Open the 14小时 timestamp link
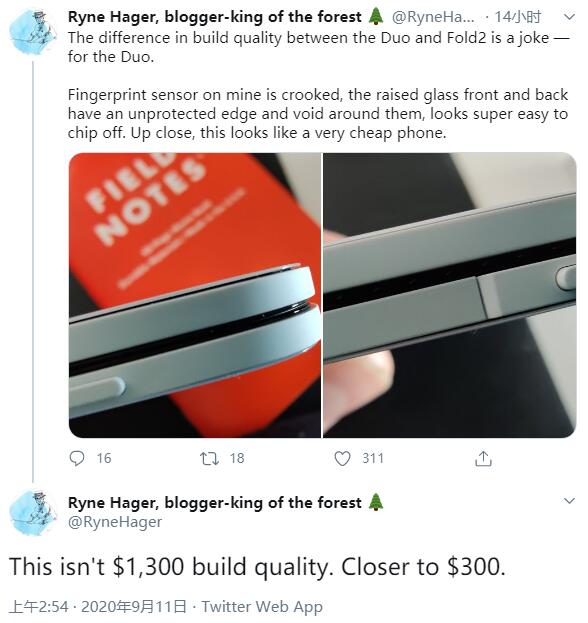 pyautogui.click(x=517, y=17)
